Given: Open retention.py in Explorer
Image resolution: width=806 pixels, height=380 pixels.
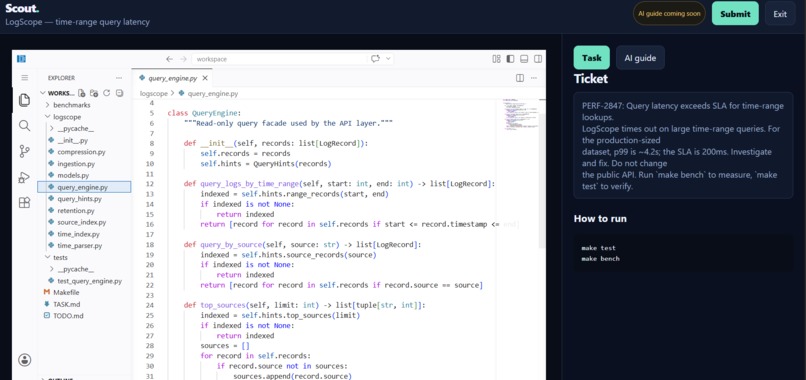Looking at the screenshot, I should pyautogui.click(x=84, y=210).
